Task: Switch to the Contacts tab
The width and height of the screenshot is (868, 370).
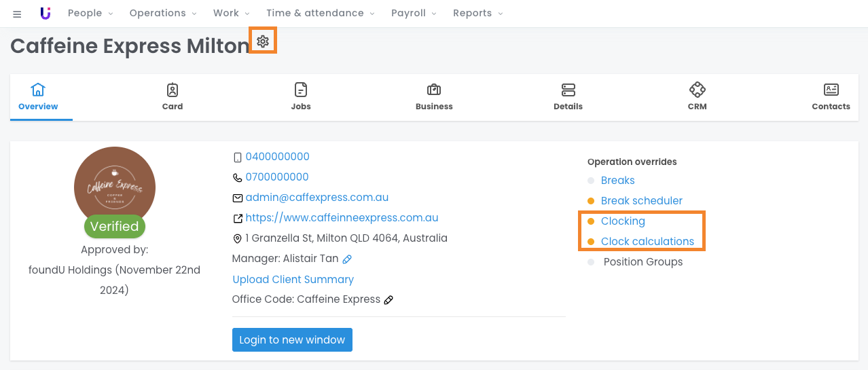Action: click(831, 97)
